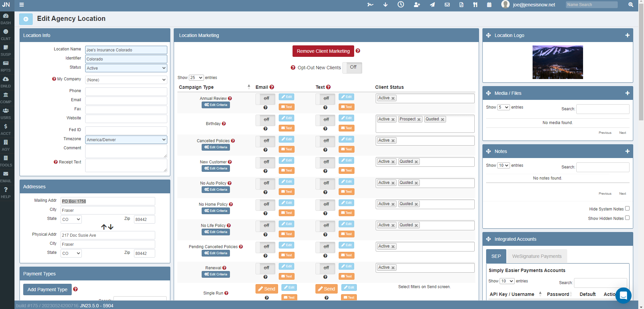Click the Mailing Addr input field
Viewport: 644px width, 309px height.
coord(108,201)
